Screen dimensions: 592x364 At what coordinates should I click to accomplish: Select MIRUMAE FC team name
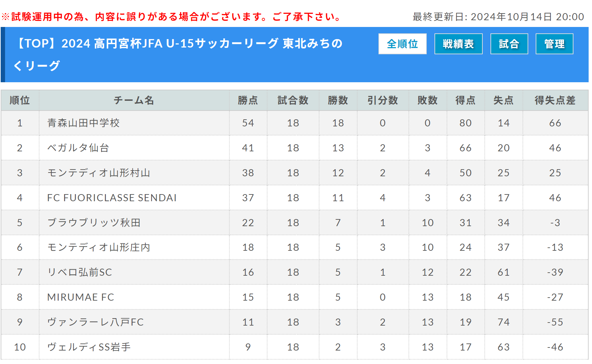point(81,297)
